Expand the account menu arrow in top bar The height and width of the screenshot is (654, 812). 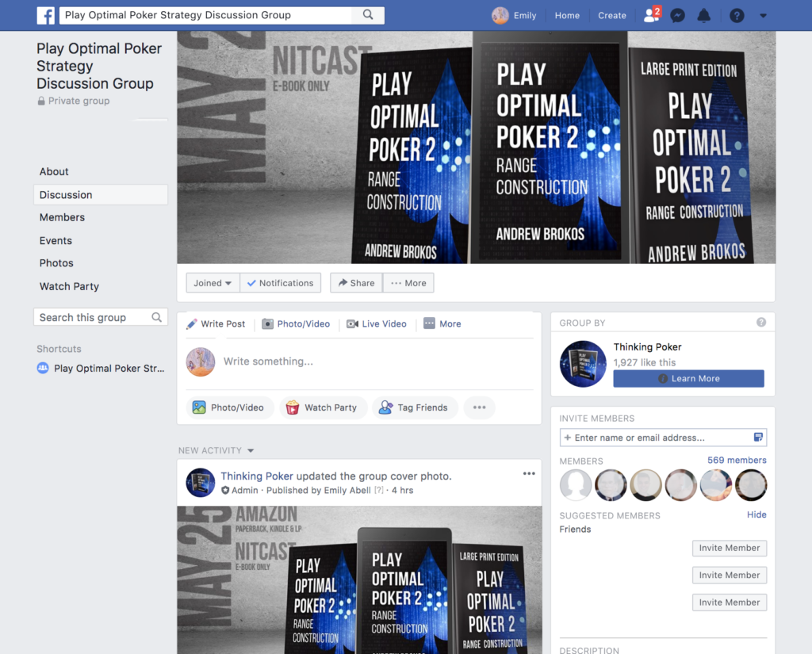pos(763,16)
